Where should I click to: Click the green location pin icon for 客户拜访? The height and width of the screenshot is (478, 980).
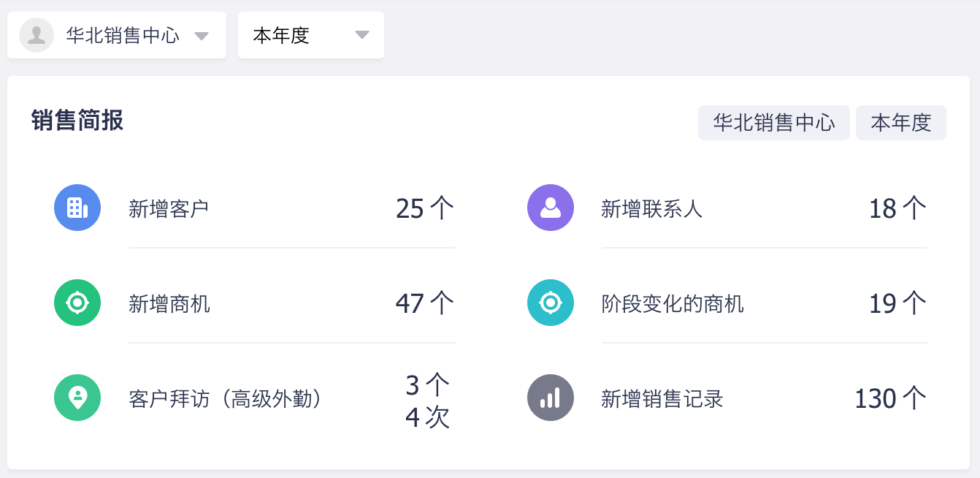click(x=77, y=398)
